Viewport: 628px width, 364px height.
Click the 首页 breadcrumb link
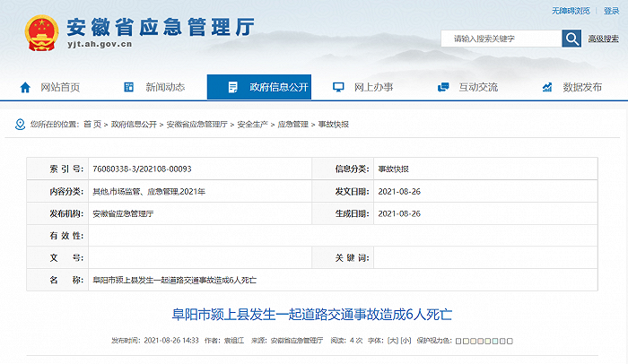(x=92, y=125)
